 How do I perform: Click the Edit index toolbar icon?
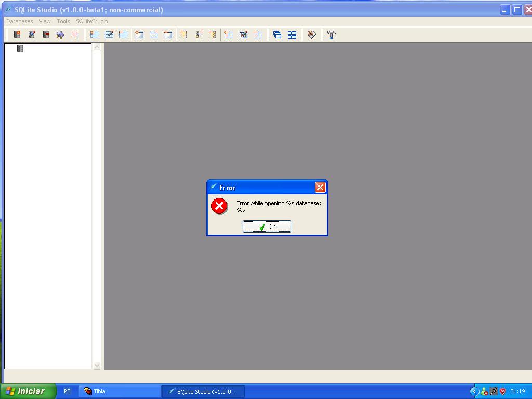(x=154, y=35)
